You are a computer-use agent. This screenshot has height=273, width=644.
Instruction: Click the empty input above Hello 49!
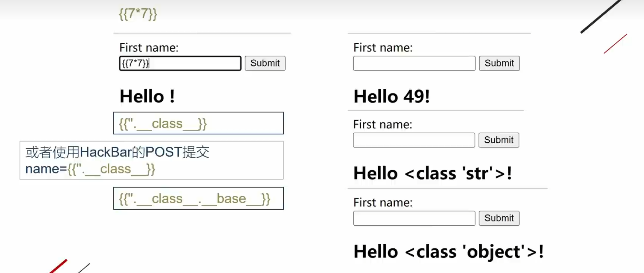coord(414,63)
